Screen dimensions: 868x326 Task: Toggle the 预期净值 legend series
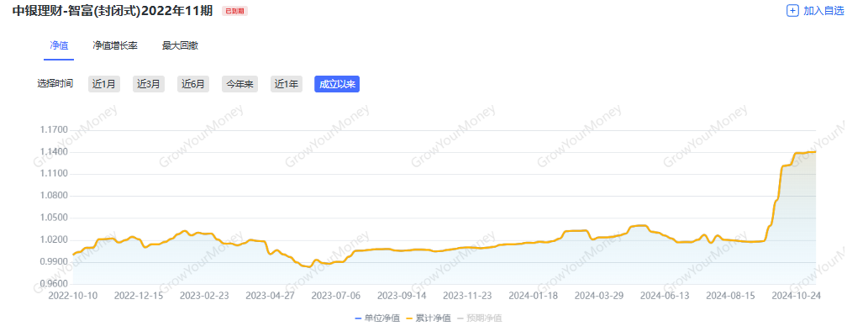click(480, 318)
